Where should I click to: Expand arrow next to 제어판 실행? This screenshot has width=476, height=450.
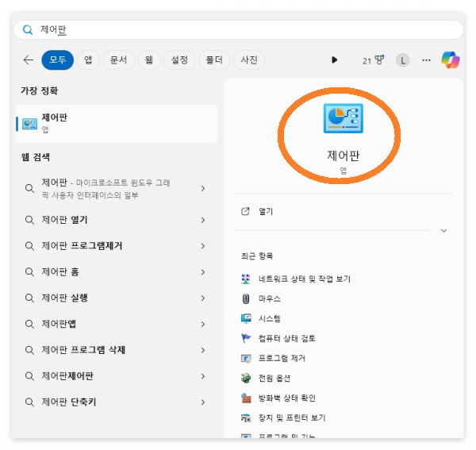(x=203, y=298)
